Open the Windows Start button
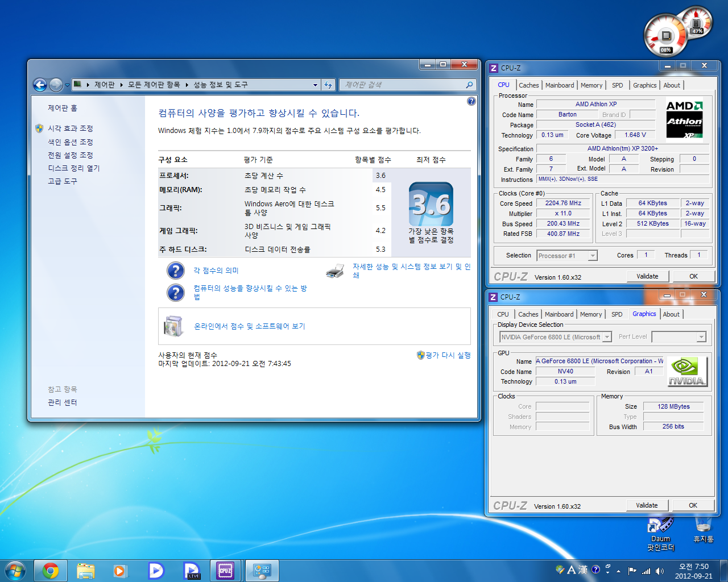Screen dimensions: 728x582 click(15, 571)
